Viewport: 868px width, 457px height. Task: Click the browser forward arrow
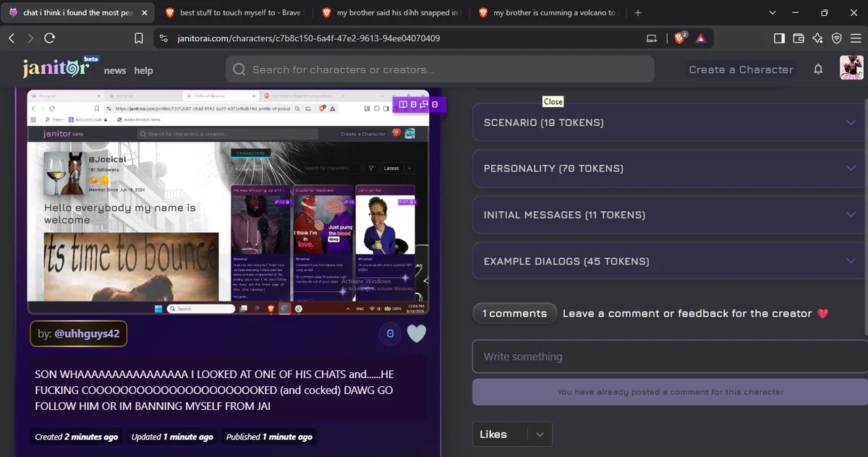pyautogui.click(x=30, y=38)
